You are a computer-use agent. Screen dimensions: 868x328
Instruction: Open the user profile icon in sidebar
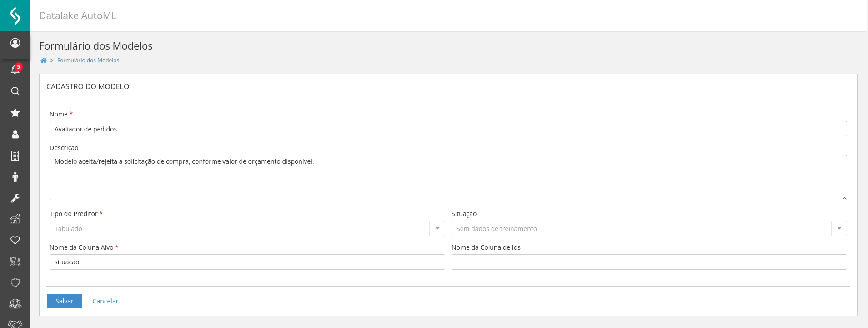click(x=15, y=43)
